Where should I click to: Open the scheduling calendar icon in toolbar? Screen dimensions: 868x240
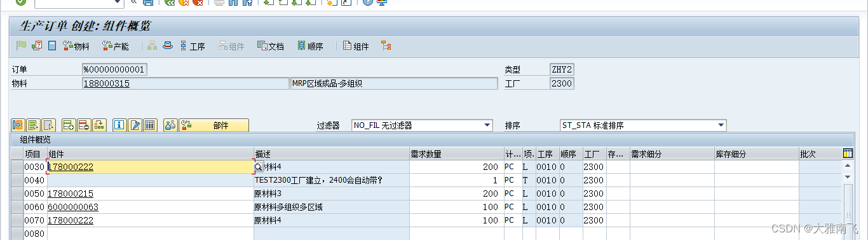37,46
